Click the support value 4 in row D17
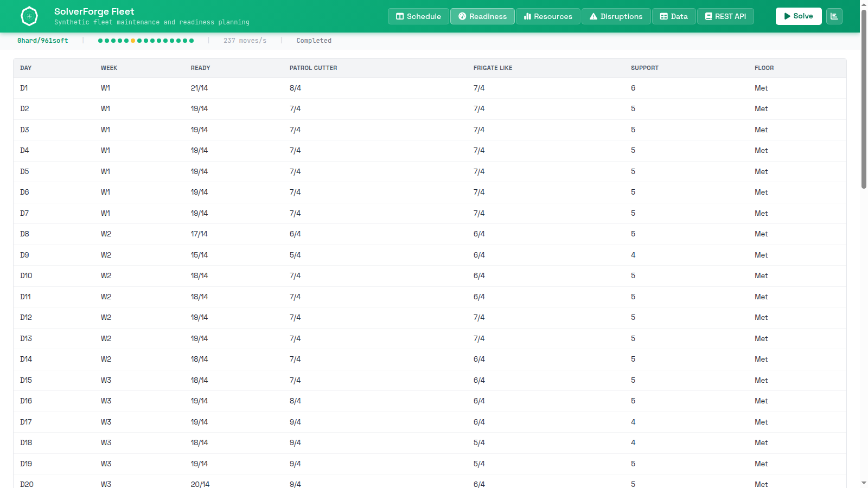 [x=633, y=422]
